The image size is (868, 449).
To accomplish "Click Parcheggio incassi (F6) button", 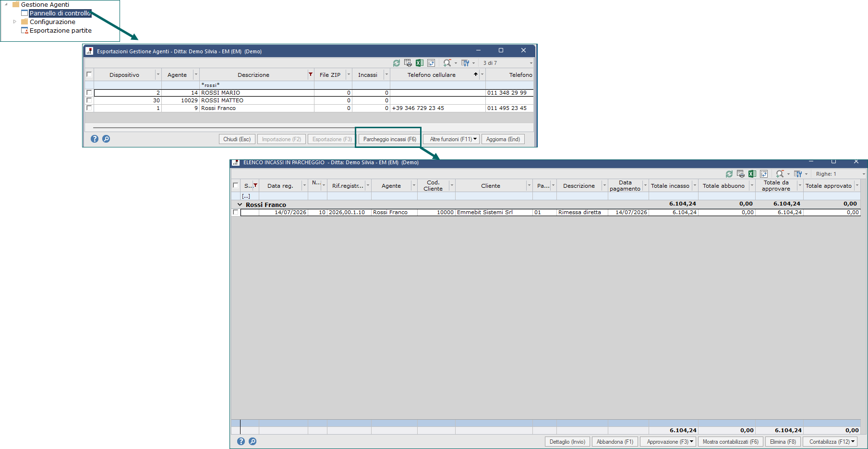I will coord(390,139).
